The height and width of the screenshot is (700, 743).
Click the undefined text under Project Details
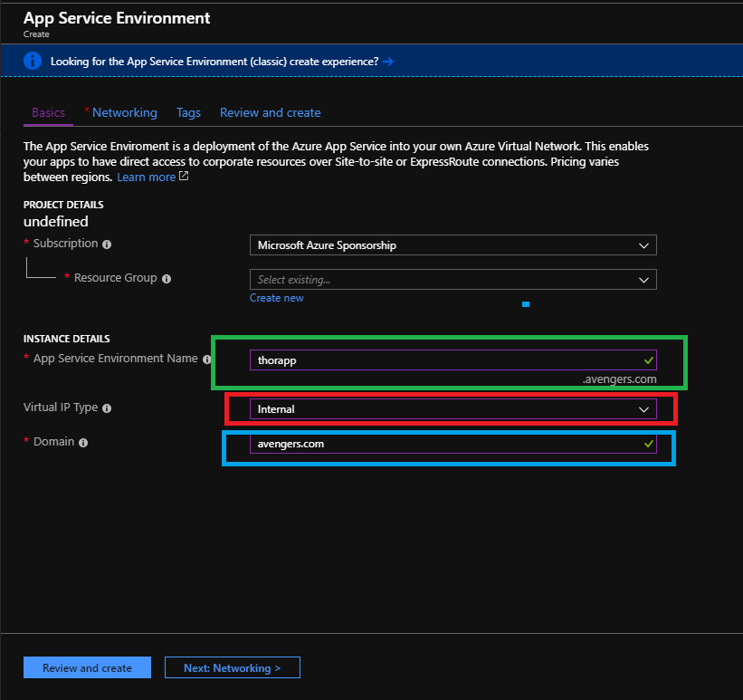(56, 222)
